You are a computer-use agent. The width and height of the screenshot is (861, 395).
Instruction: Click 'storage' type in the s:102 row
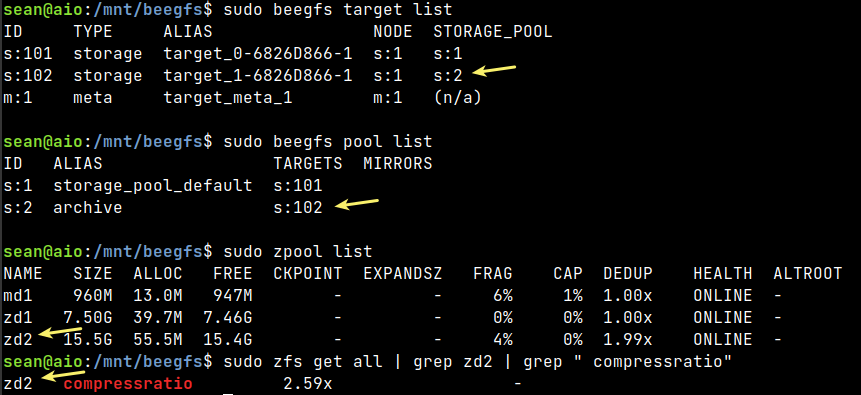point(108,76)
